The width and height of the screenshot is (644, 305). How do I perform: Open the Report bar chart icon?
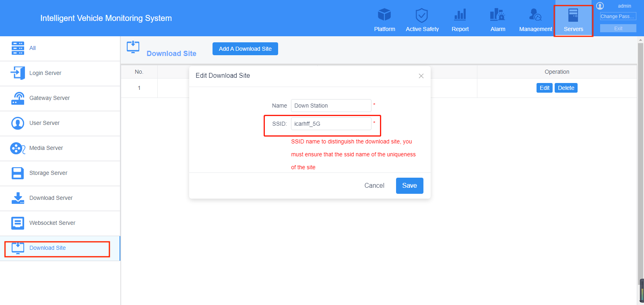point(460,15)
